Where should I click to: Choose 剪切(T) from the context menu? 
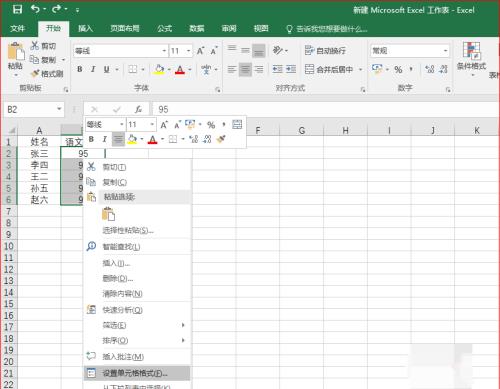click(x=137, y=167)
